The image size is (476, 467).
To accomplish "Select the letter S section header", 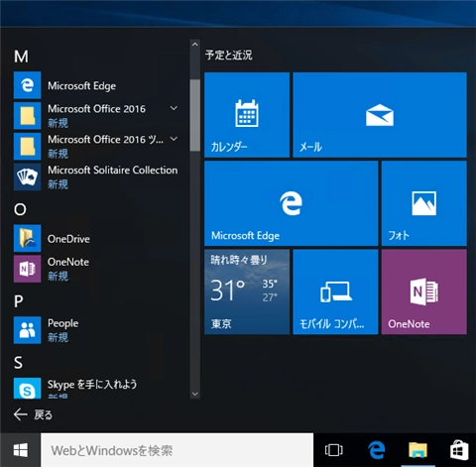I will coord(19,363).
